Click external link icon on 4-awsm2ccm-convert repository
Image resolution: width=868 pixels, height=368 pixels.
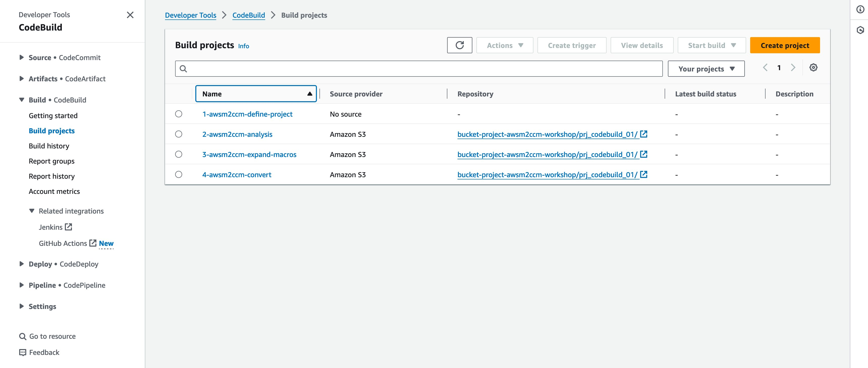644,175
